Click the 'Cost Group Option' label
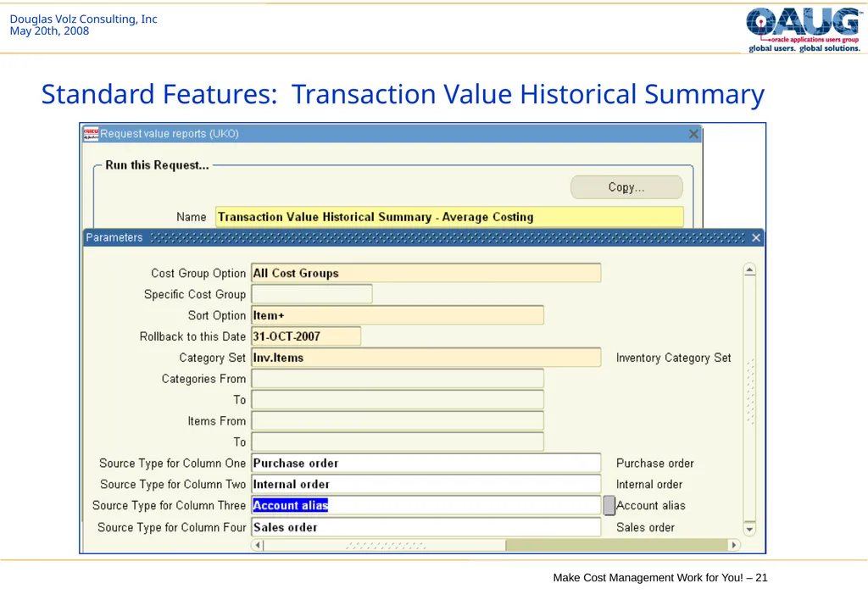Viewport: 868px width, 600px height. pyautogui.click(x=198, y=274)
